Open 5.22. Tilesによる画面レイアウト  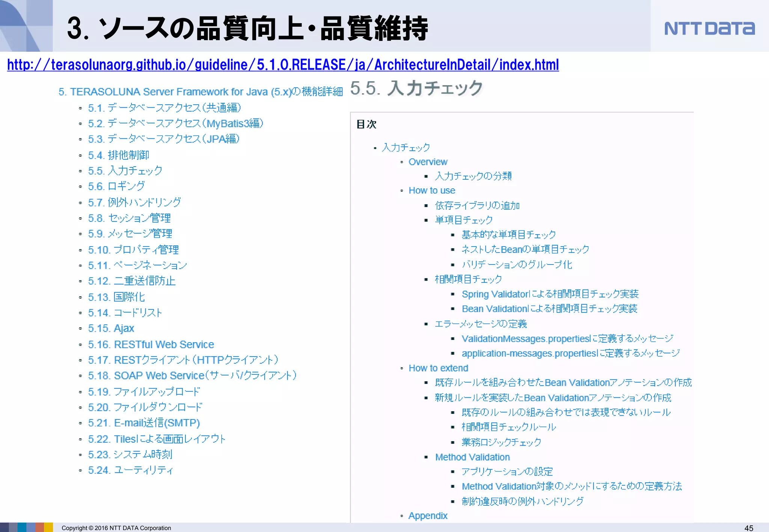(157, 439)
